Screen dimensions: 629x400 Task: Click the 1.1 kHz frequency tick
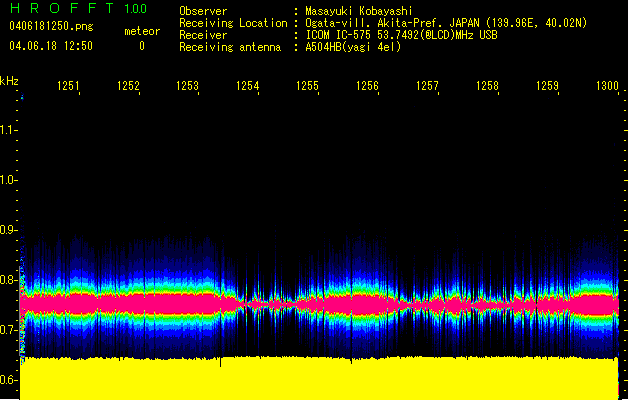8,129
